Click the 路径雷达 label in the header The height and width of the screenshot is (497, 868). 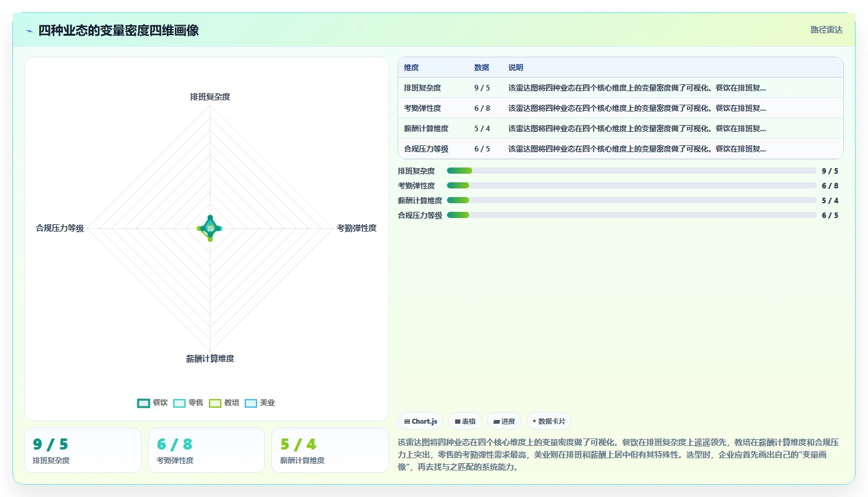[x=826, y=30]
